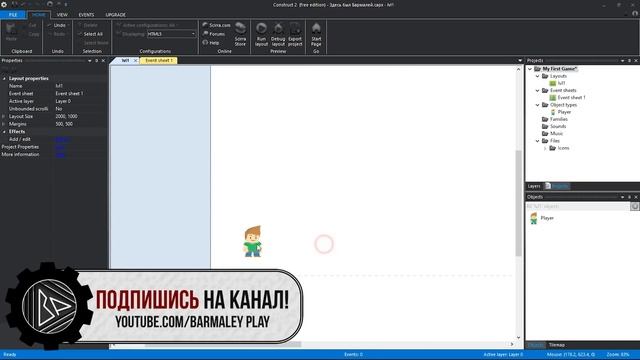Click Select All in Selection group

click(x=91, y=34)
